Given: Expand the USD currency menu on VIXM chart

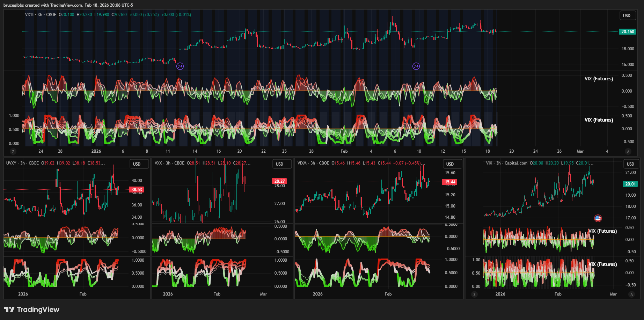Looking at the screenshot, I should (x=450, y=164).
